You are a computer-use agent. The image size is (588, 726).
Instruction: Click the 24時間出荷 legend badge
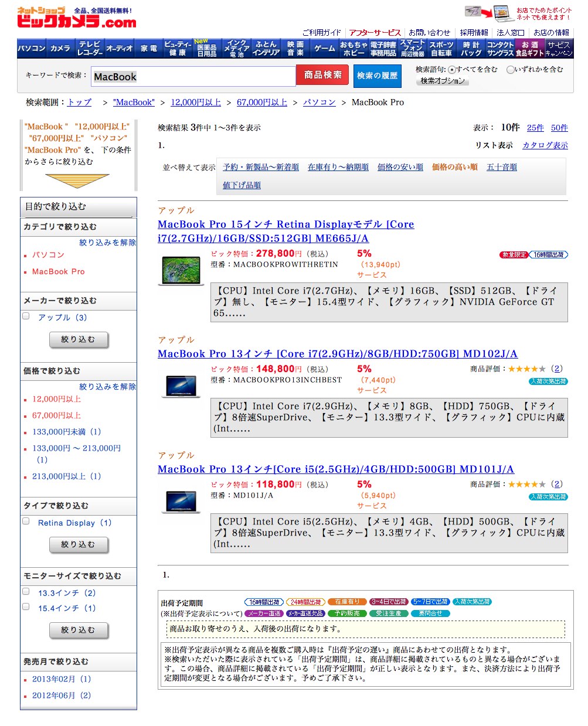coord(305,602)
